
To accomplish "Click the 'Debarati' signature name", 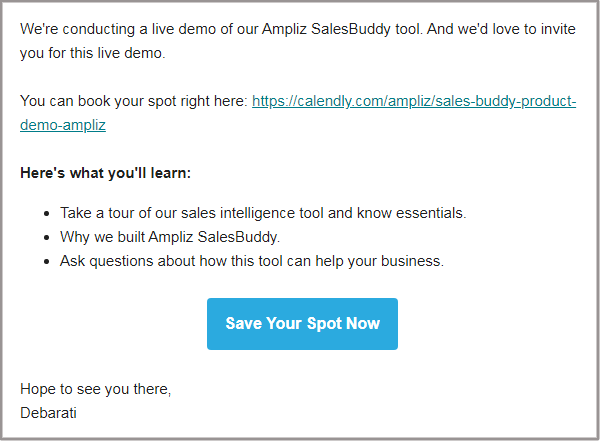I will click(48, 413).
